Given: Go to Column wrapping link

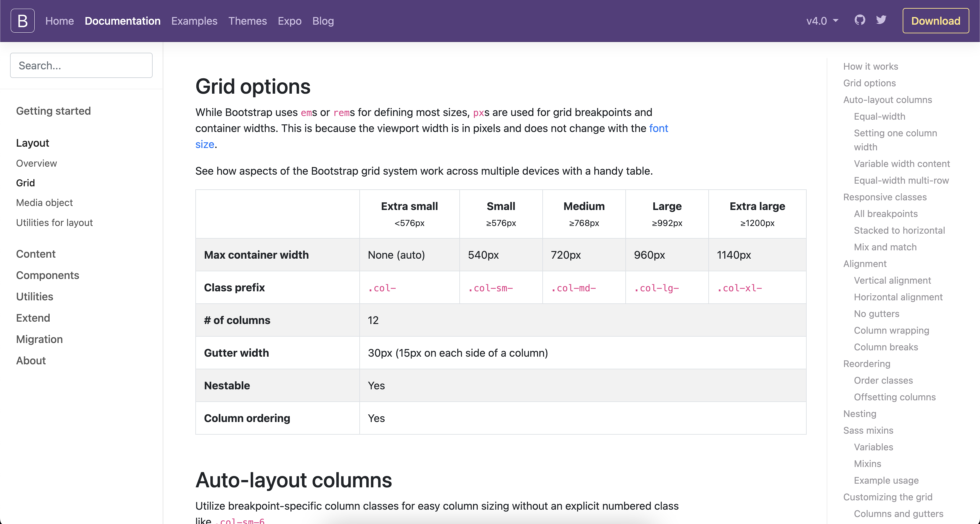Looking at the screenshot, I should coord(891,331).
